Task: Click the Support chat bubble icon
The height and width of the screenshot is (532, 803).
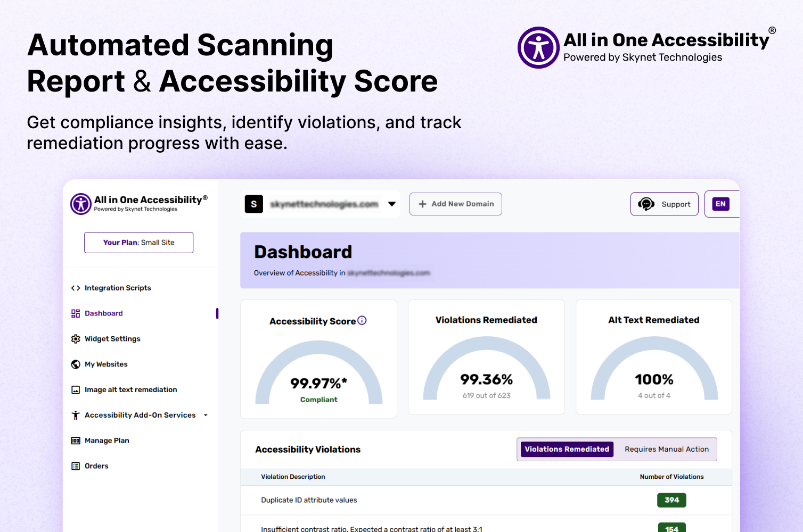Action: tap(646, 204)
